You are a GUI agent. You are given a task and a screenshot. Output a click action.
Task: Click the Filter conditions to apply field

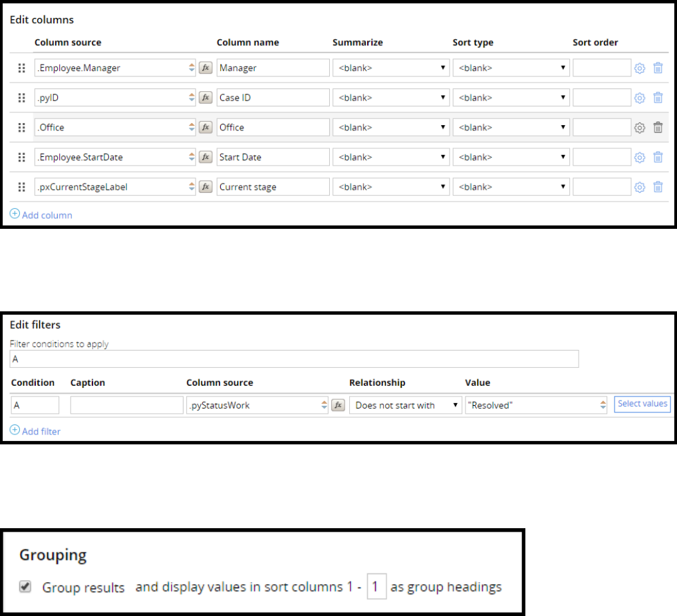pos(294,359)
